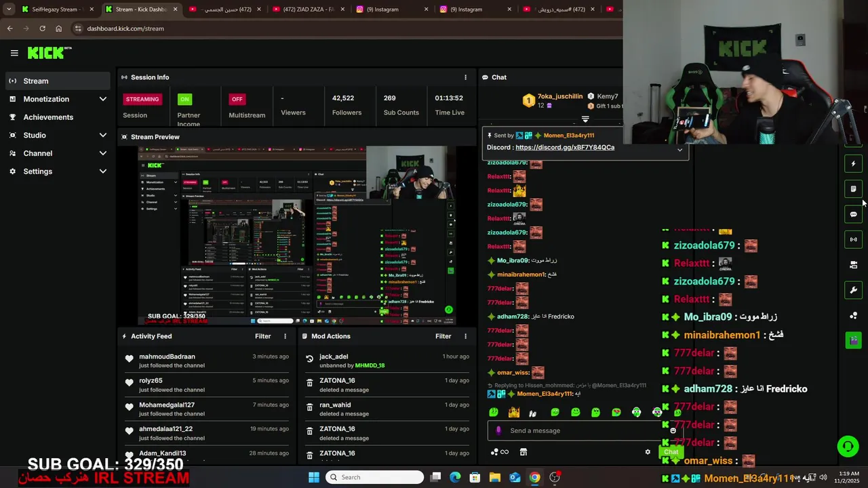Open the browser tab search dropdown

click(x=9, y=9)
